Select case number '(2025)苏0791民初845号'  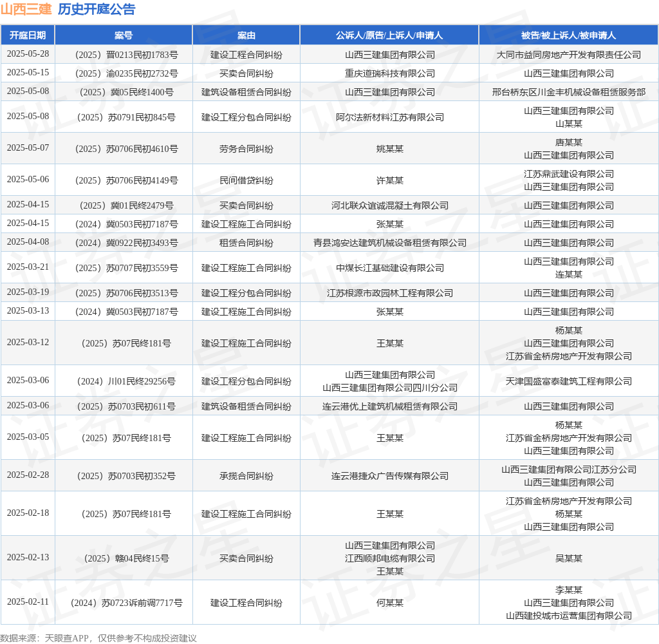pyautogui.click(x=127, y=117)
